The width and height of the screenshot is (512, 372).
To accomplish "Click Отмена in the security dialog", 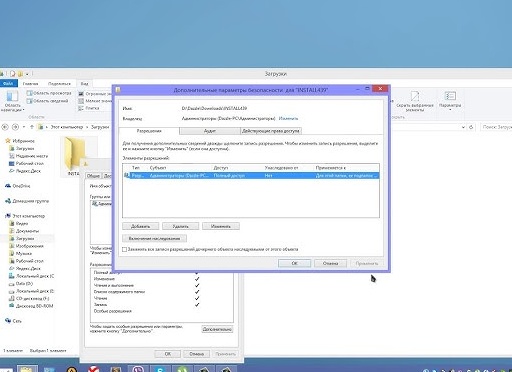I will (x=330, y=263).
